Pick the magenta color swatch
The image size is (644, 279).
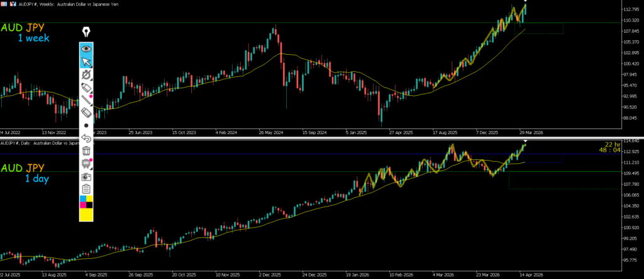pos(84,205)
